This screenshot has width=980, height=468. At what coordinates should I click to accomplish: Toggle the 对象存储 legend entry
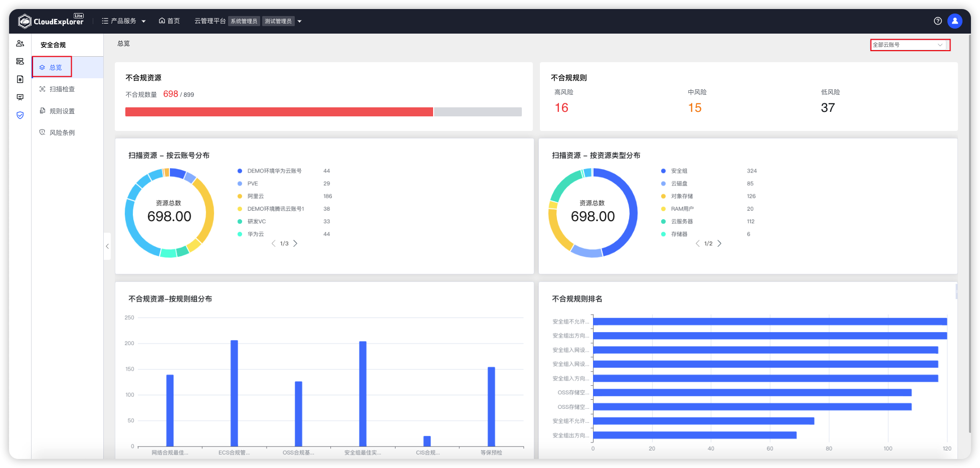pyautogui.click(x=677, y=196)
